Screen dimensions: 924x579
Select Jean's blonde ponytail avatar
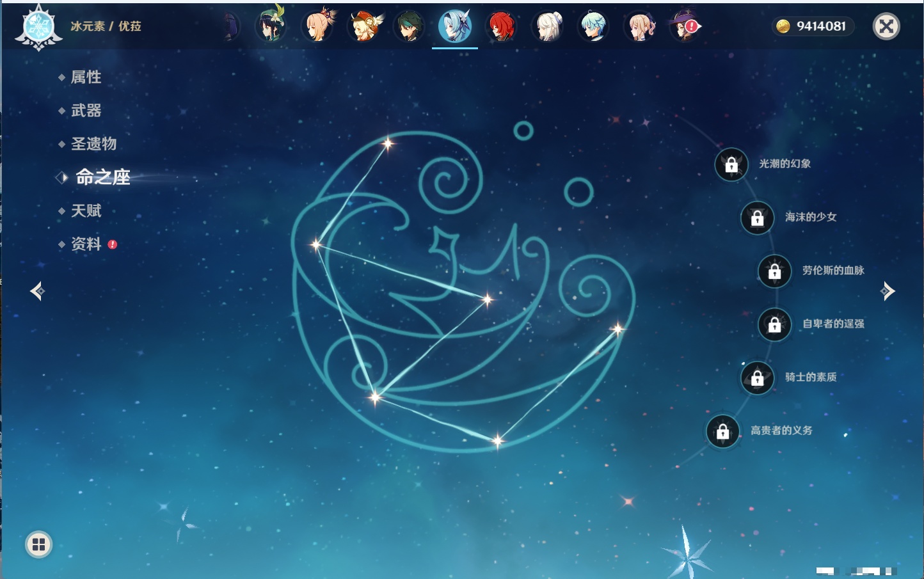(639, 26)
